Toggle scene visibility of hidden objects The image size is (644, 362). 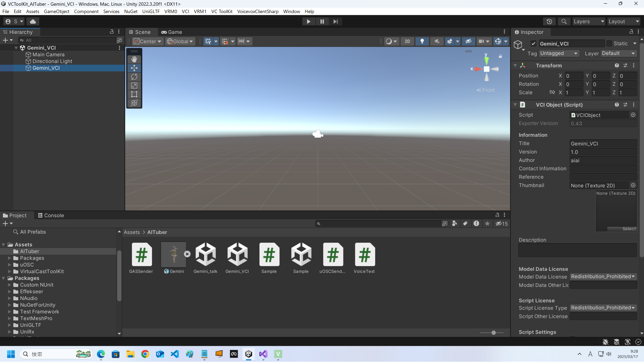(468, 41)
